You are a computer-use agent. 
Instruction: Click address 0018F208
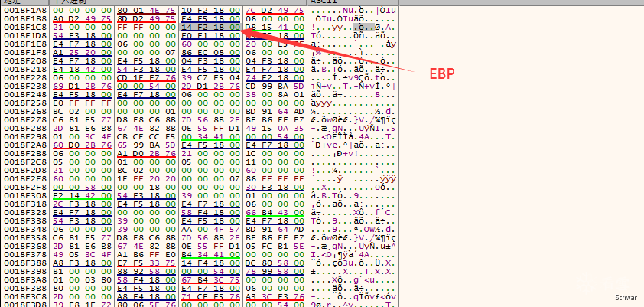pyautogui.click(x=24, y=60)
